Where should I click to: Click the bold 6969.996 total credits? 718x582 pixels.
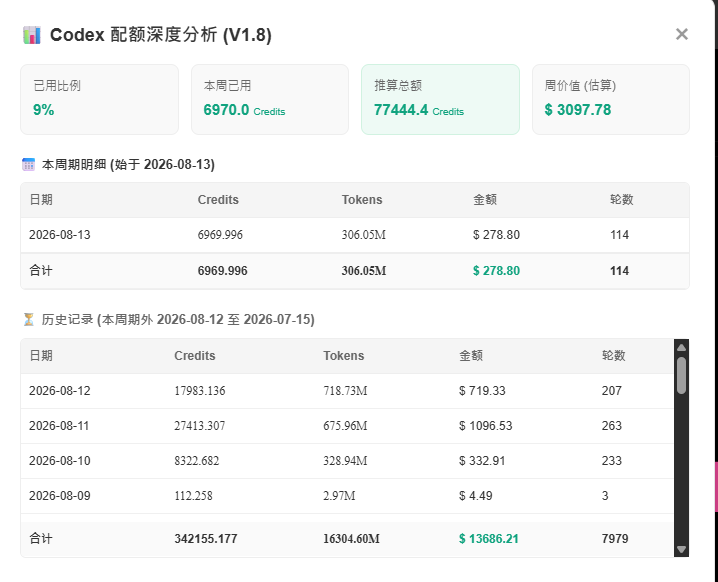pyautogui.click(x=223, y=271)
